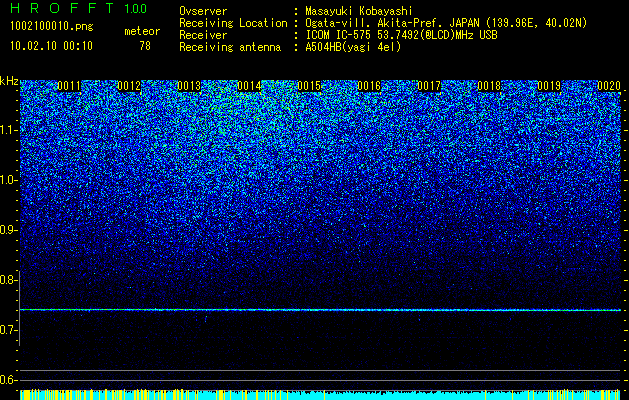Click the kHz axis unit label

pyautogui.click(x=9, y=81)
